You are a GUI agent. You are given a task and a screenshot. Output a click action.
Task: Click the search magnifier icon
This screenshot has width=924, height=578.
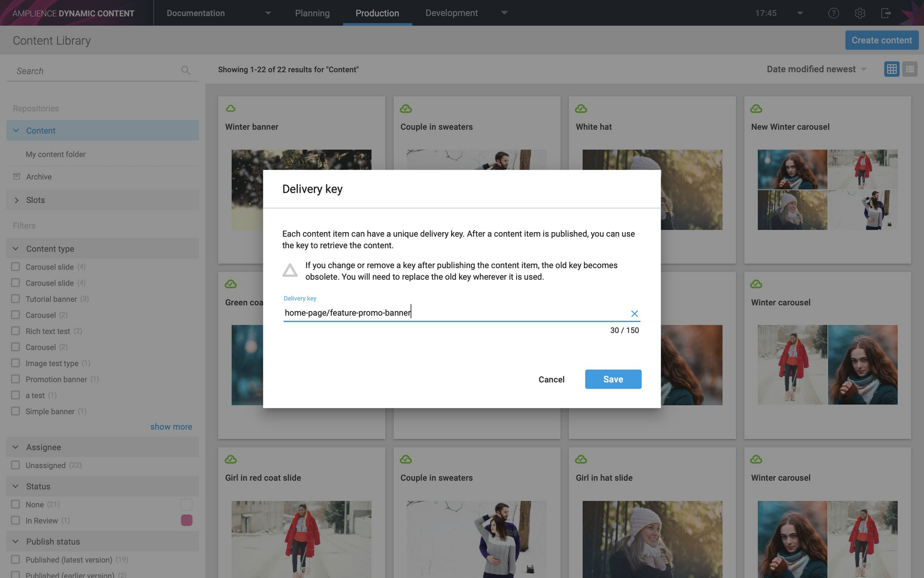point(186,70)
